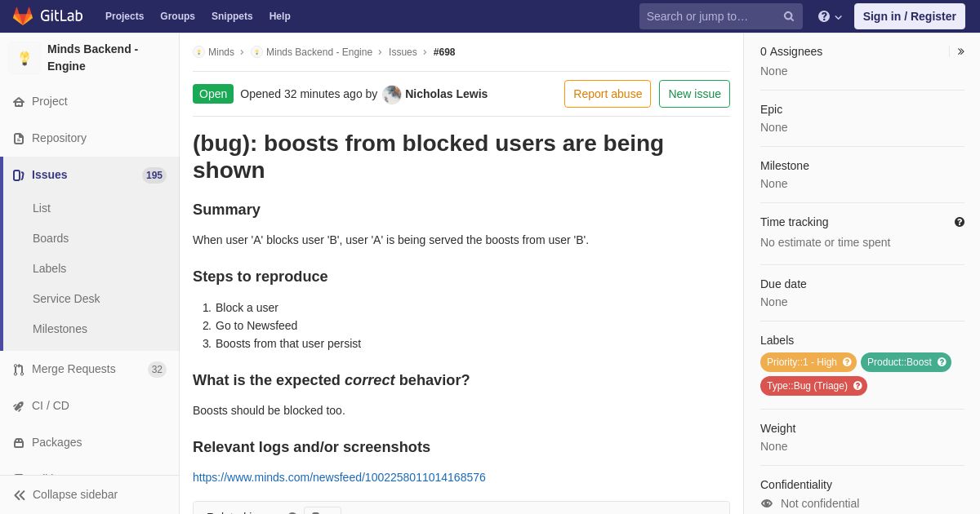Open Snippets in the top navigation
The image size is (980, 514).
click(x=232, y=16)
